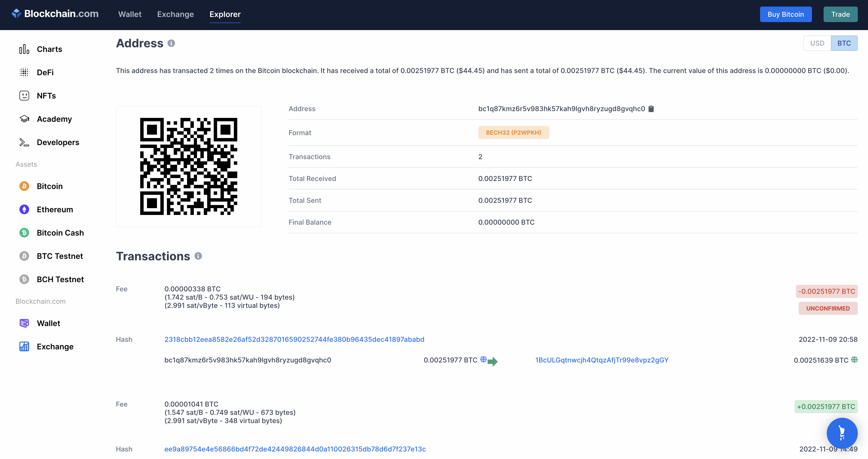Click the info icon beside Transactions heading
Image resolution: width=868 pixels, height=459 pixels.
[198, 256]
